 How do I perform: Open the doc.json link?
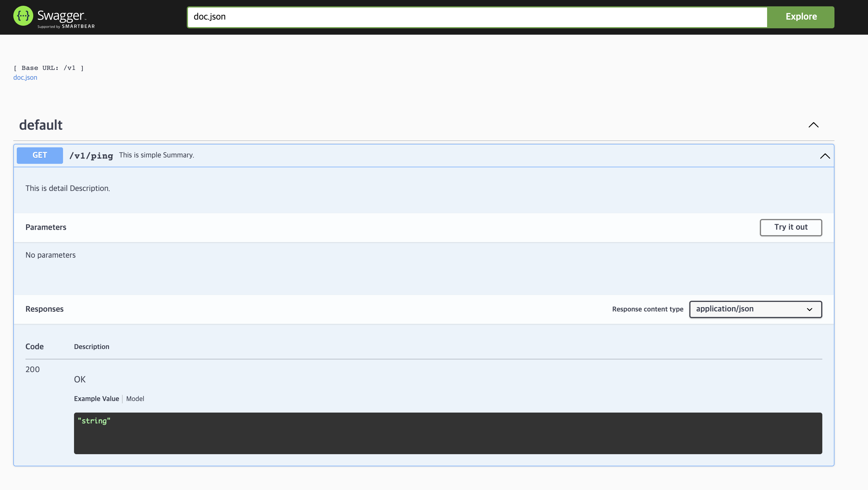(x=25, y=77)
